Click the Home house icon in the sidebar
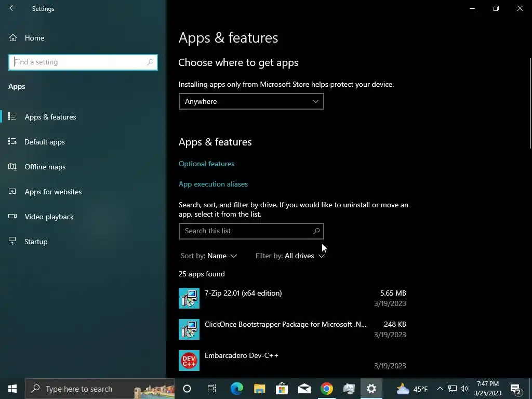This screenshot has height=399, width=532. tap(13, 37)
